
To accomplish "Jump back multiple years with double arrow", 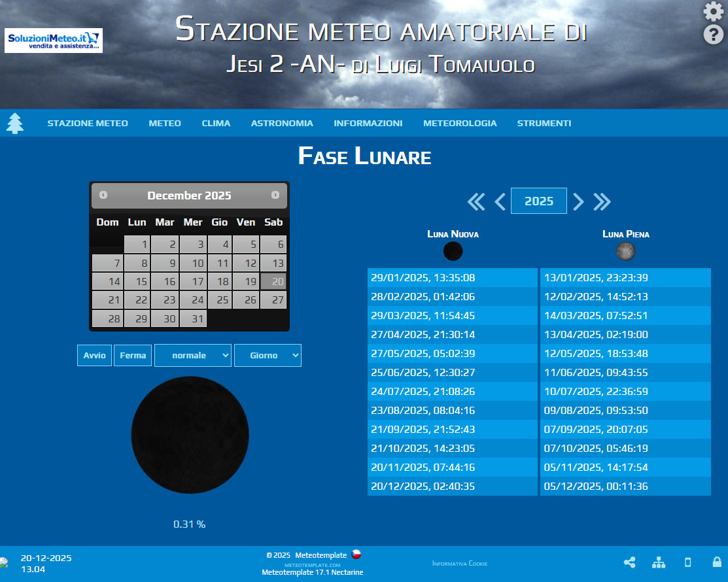I will (476, 201).
